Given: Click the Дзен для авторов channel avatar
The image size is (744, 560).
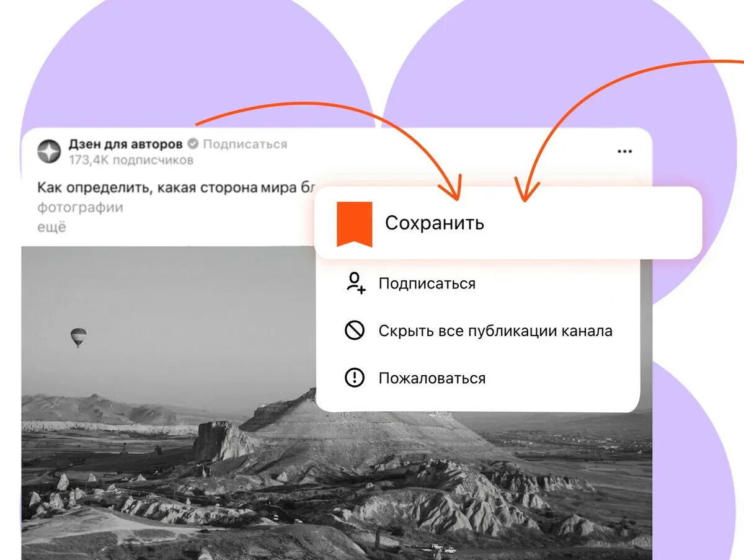Looking at the screenshot, I should click(x=49, y=151).
